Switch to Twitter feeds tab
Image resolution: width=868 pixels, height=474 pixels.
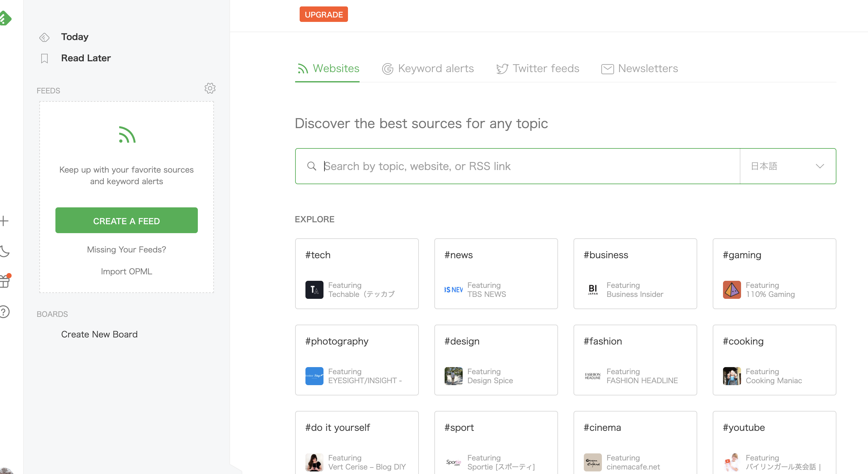point(538,69)
